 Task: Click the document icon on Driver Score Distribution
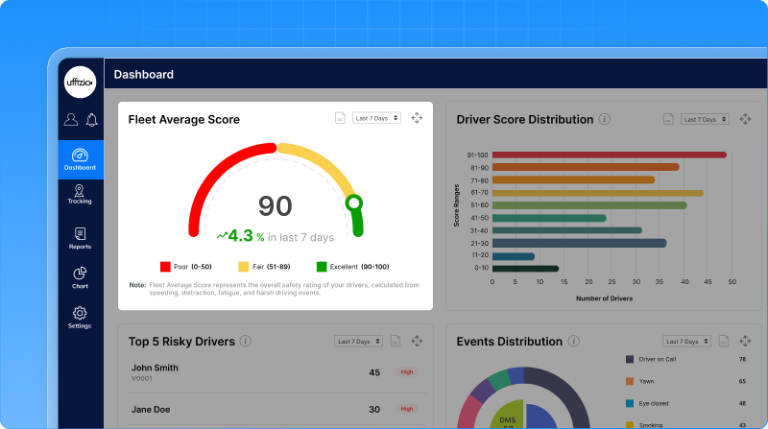click(x=668, y=119)
